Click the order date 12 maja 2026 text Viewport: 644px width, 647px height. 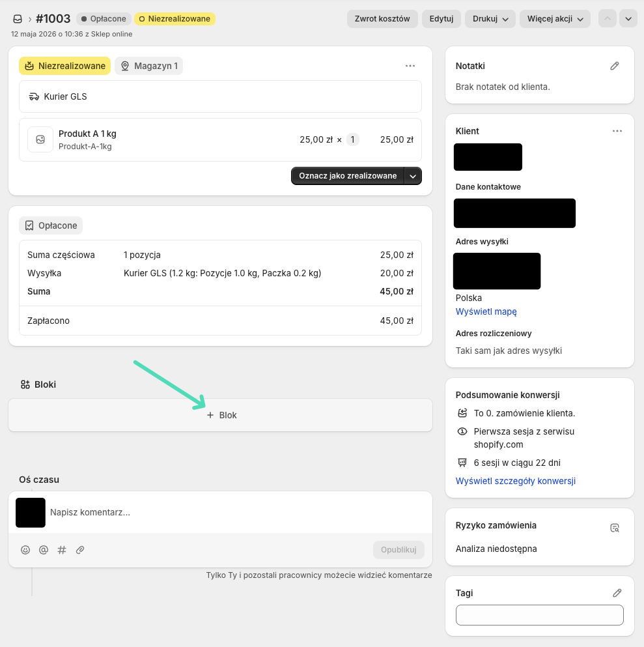click(72, 35)
